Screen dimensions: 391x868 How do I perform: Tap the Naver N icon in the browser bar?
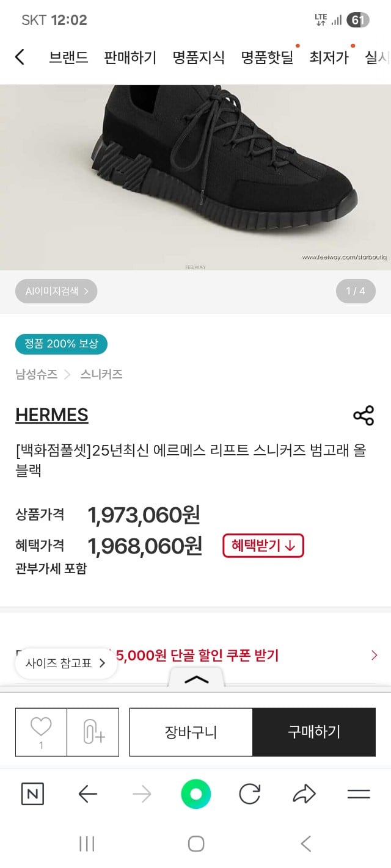pyautogui.click(x=32, y=794)
